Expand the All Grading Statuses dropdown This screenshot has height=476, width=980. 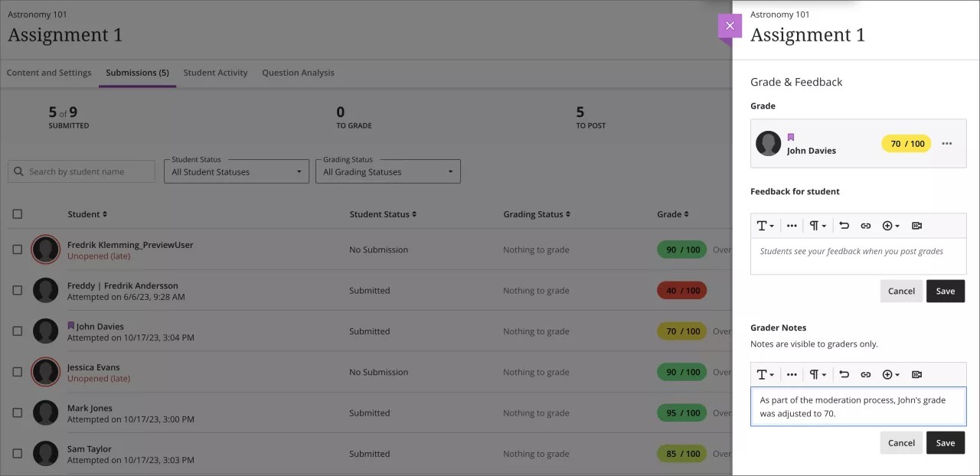click(x=387, y=171)
